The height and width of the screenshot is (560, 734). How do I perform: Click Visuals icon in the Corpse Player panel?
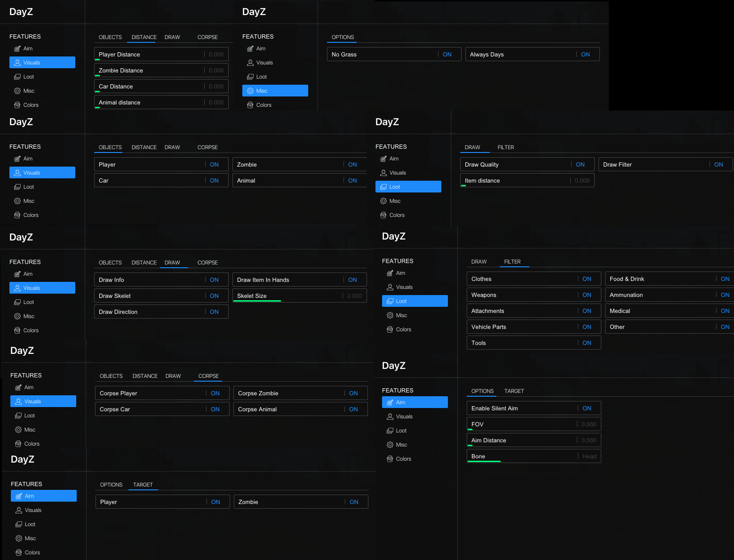(18, 401)
